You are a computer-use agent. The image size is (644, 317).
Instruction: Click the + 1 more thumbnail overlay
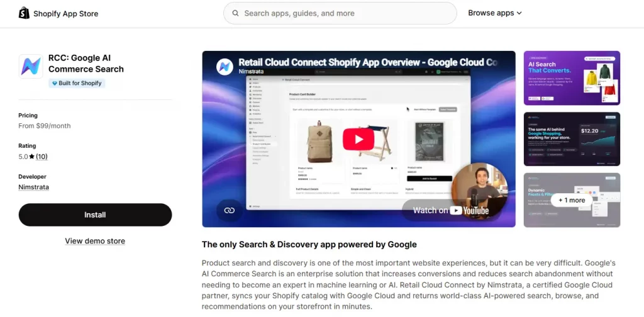[x=572, y=200]
